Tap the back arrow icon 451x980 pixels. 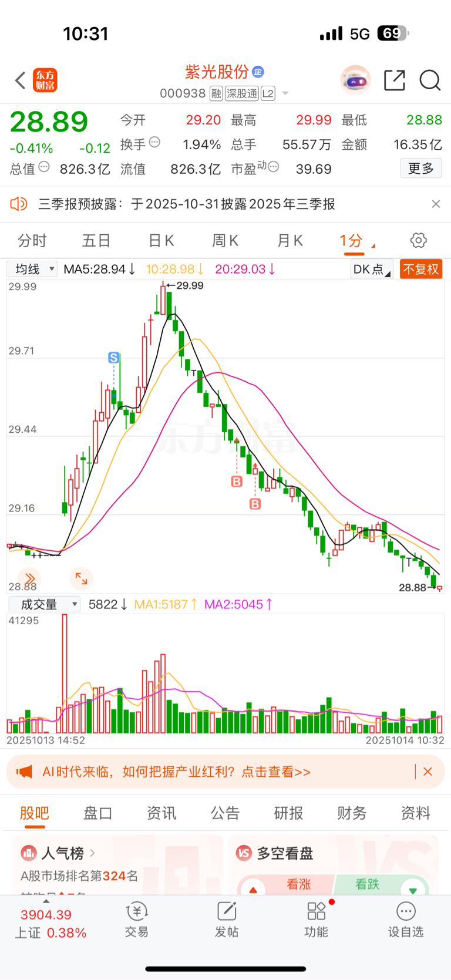(21, 80)
